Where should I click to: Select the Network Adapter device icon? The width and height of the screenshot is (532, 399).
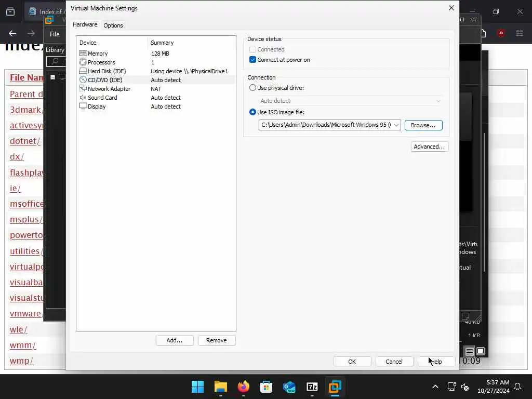[83, 88]
